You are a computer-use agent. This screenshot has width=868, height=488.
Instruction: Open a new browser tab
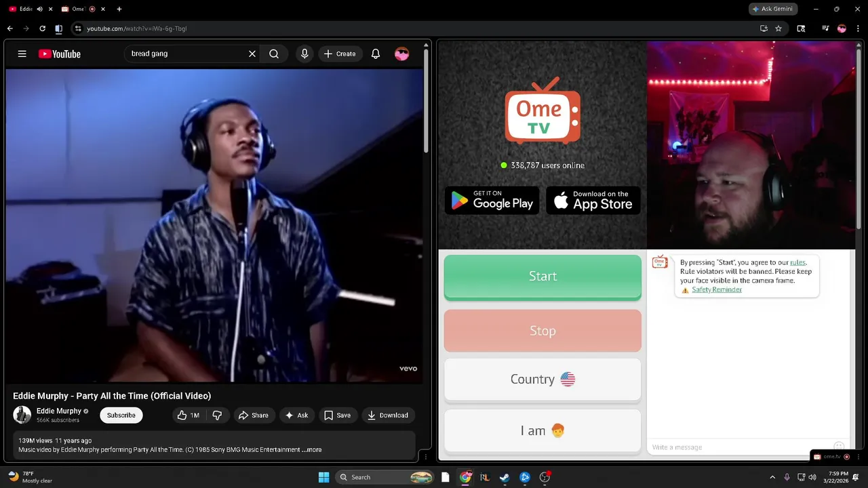(x=119, y=9)
